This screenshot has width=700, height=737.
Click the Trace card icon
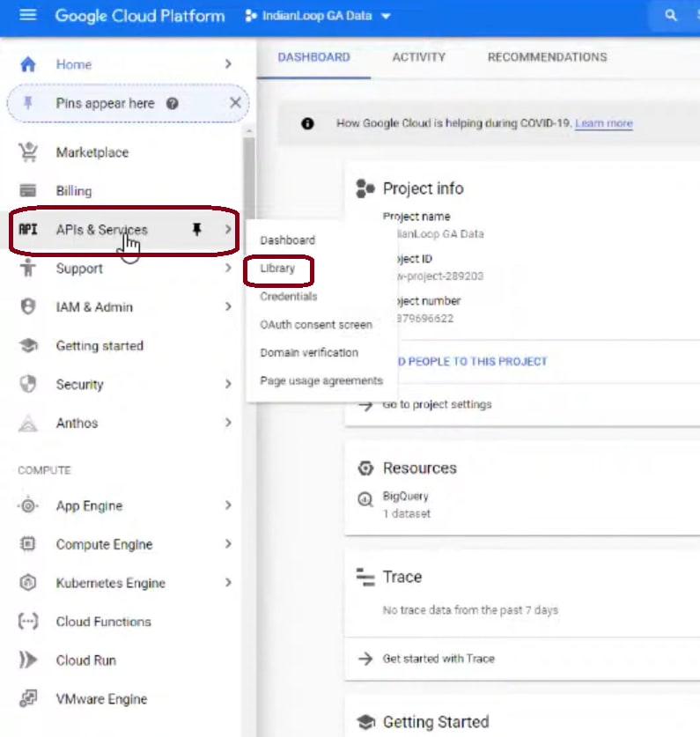[x=365, y=578]
